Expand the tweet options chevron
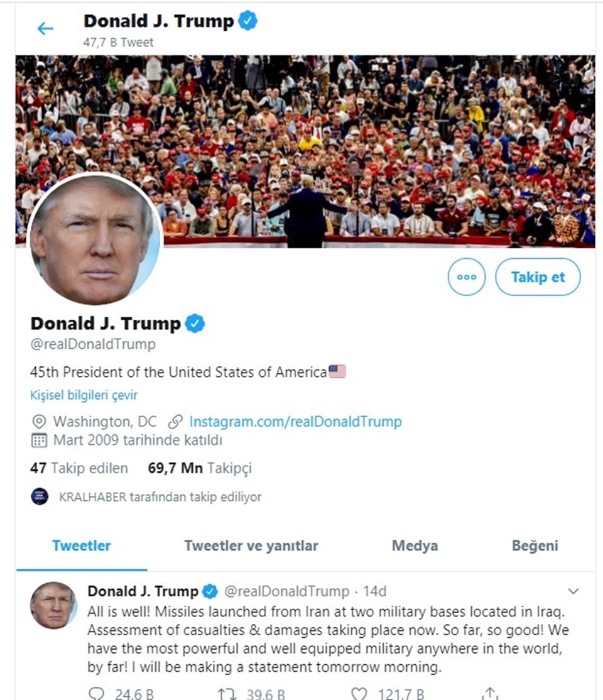This screenshot has height=700, width=603. [x=573, y=591]
